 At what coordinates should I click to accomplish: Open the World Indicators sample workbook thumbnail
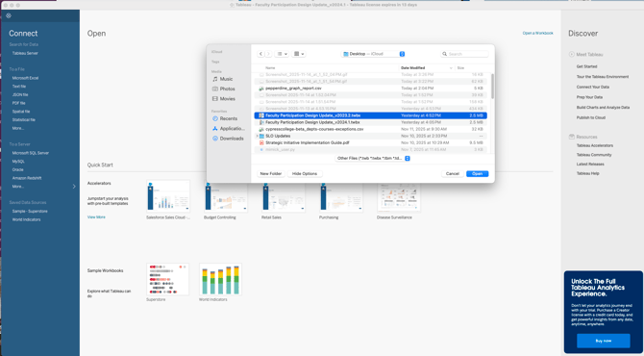[x=220, y=280]
